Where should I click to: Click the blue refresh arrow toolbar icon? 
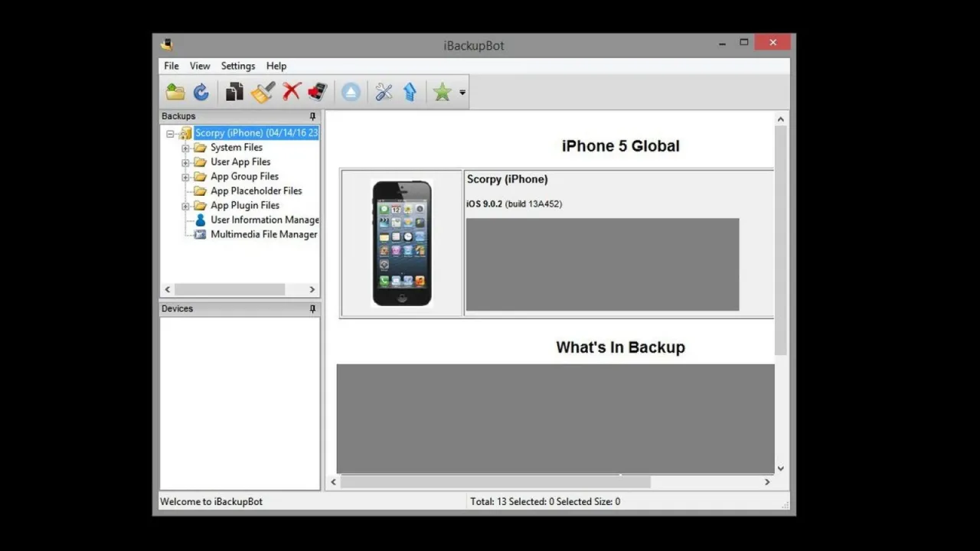coord(201,93)
